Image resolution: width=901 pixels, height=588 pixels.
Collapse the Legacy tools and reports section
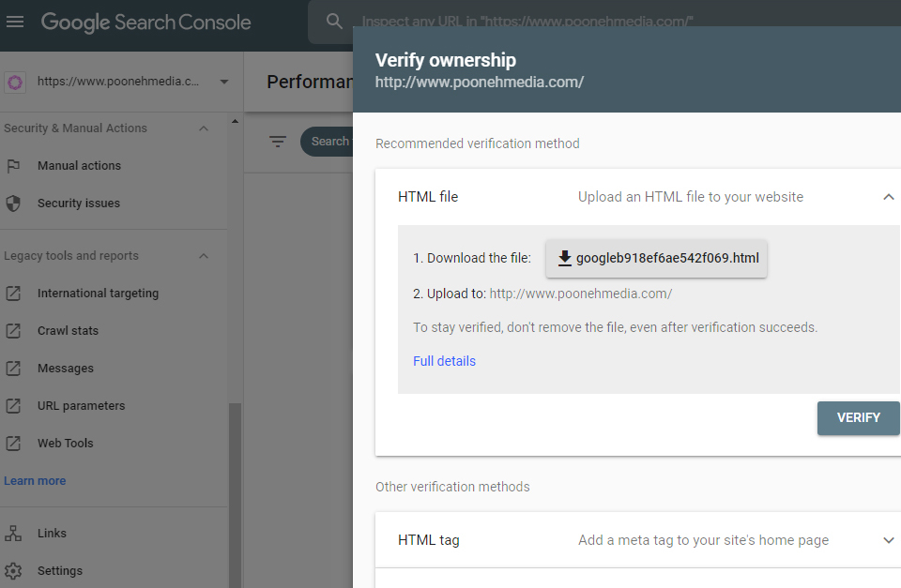pyautogui.click(x=204, y=256)
